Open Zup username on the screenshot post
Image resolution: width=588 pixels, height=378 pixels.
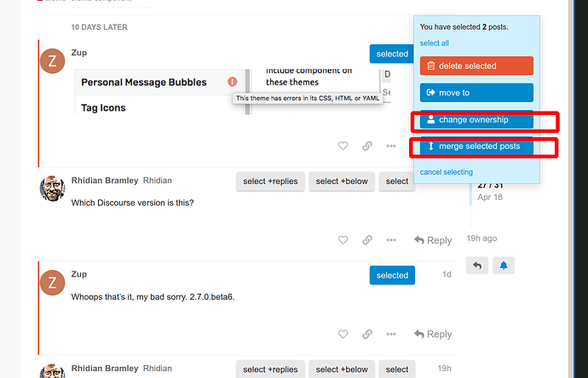coord(79,53)
